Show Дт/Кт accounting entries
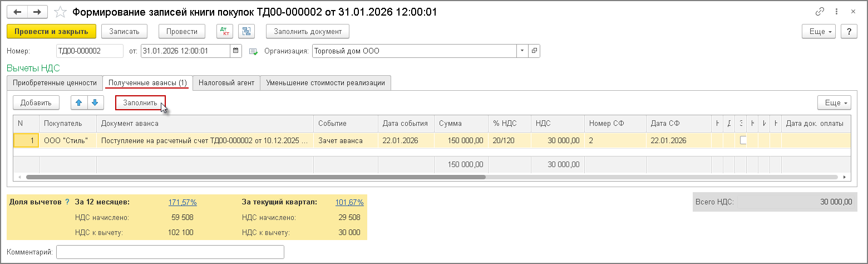 point(224,31)
